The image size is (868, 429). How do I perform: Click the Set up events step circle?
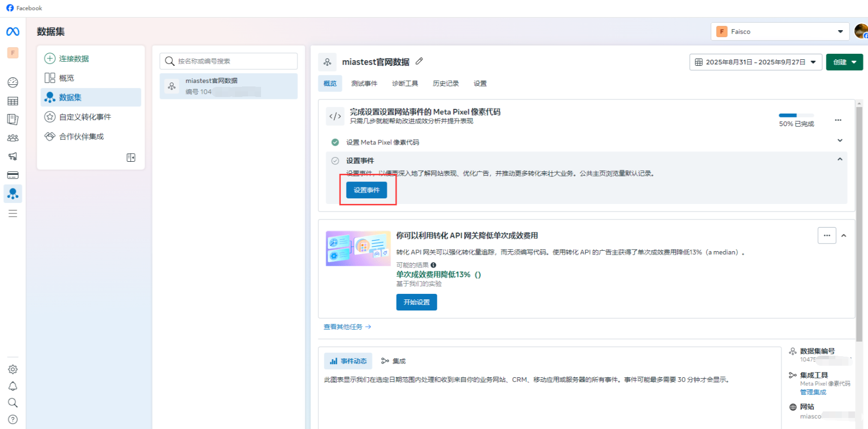(x=335, y=161)
